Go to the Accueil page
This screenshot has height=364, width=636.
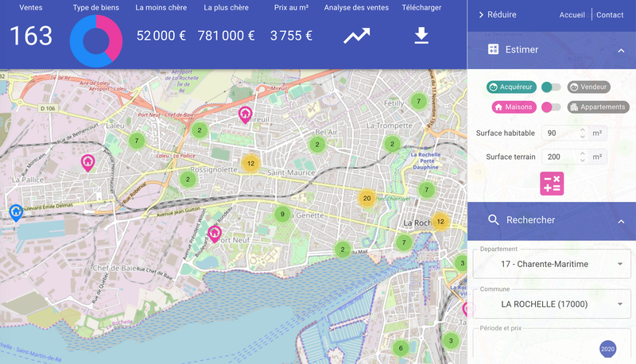pos(572,15)
